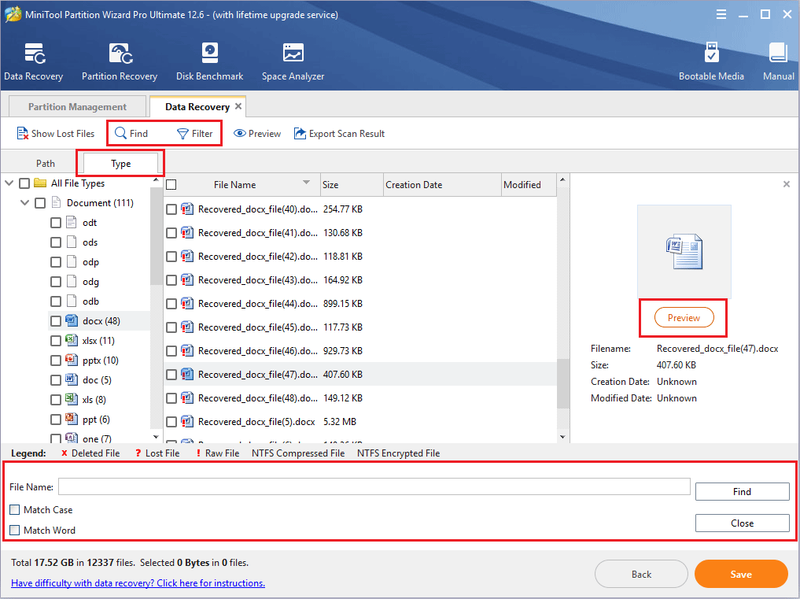Enable the Match Case checkbox
This screenshot has height=599, width=800.
click(15, 510)
